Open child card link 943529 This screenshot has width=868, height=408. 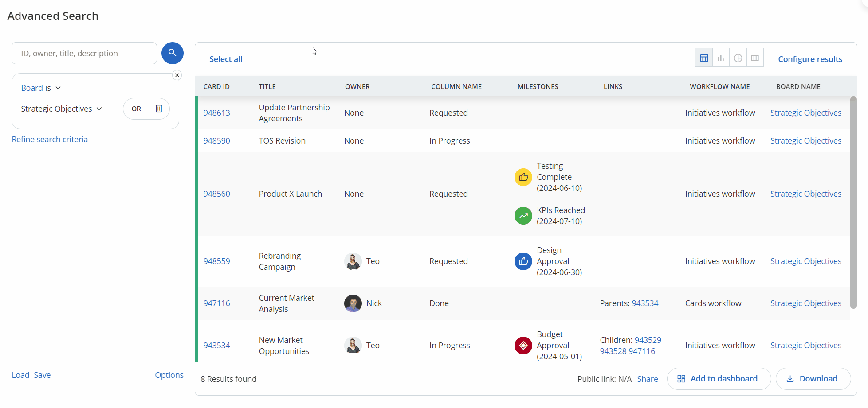coord(648,340)
